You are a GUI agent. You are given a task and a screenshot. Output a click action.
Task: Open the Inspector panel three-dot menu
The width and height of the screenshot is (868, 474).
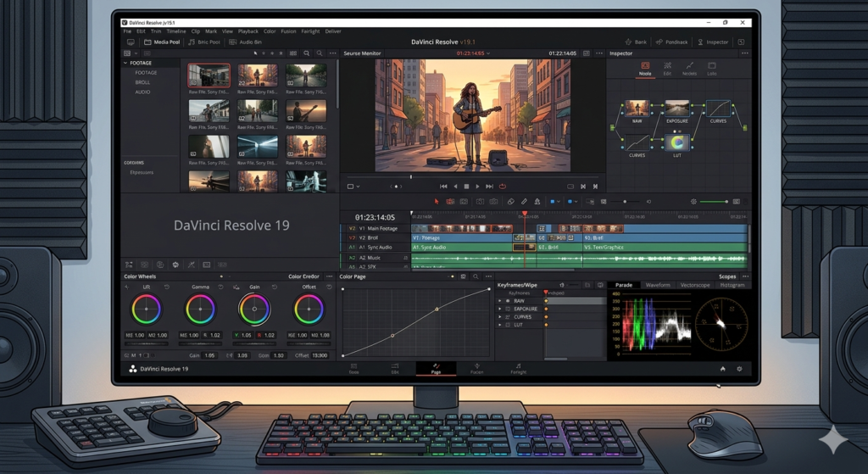point(744,53)
